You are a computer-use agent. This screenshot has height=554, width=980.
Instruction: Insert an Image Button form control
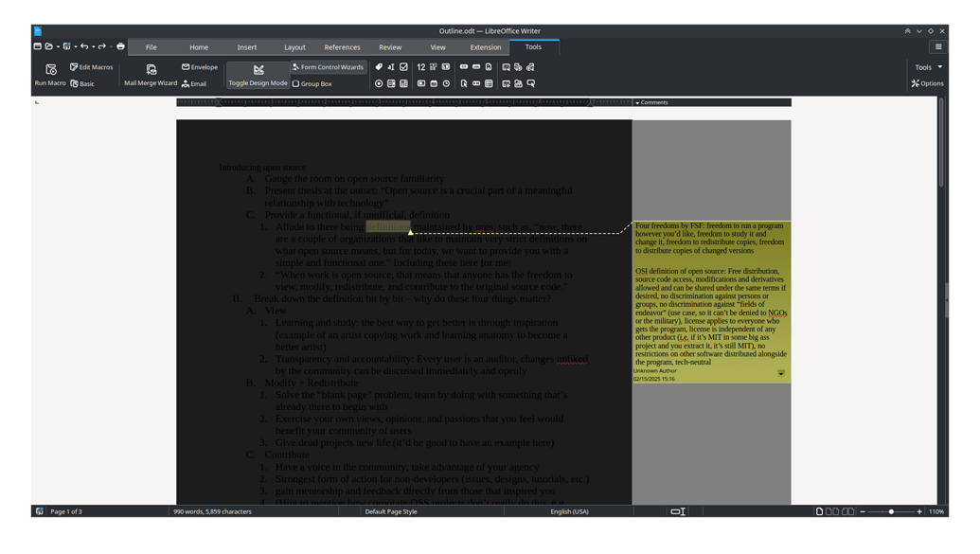click(476, 67)
